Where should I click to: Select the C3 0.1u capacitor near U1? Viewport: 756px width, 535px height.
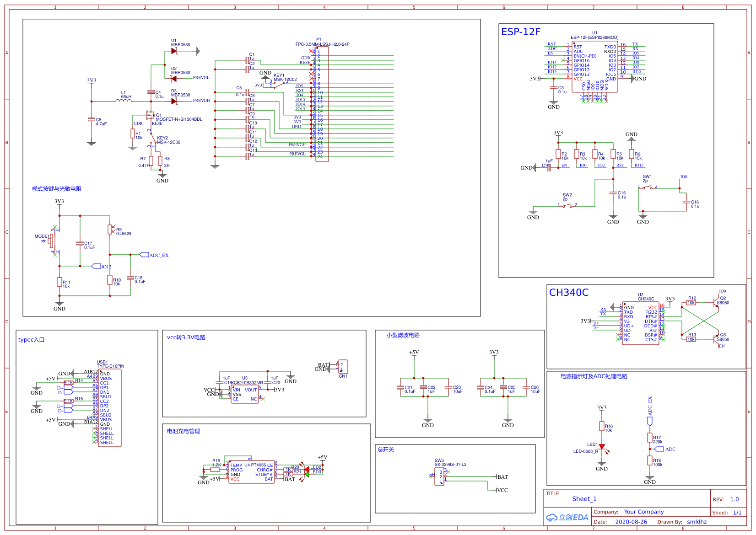coord(554,89)
